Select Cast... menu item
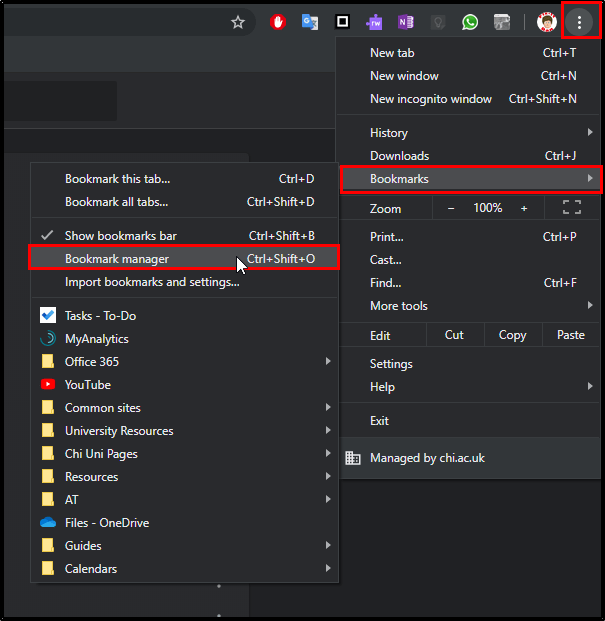 coord(470,260)
